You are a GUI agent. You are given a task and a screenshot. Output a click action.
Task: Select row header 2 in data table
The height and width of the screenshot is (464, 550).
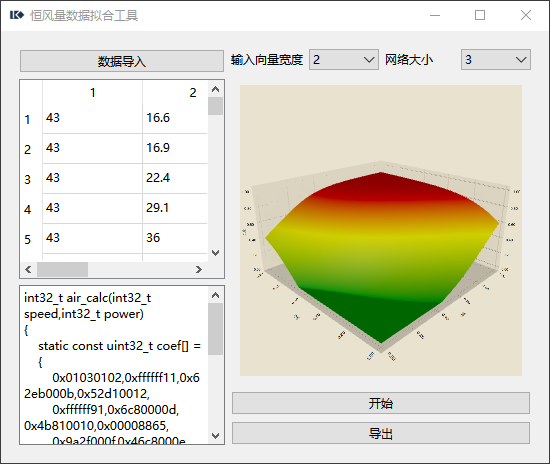point(31,149)
